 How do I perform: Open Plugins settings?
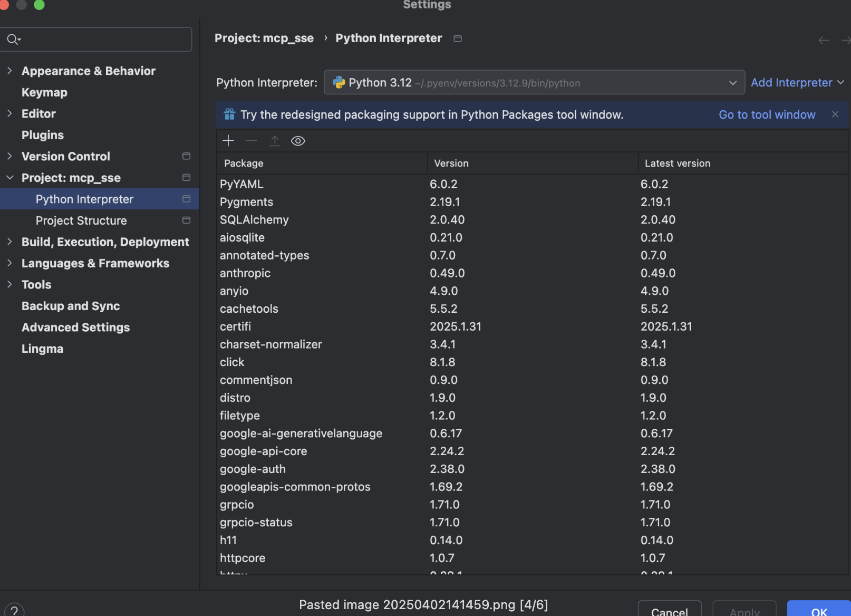(43, 135)
